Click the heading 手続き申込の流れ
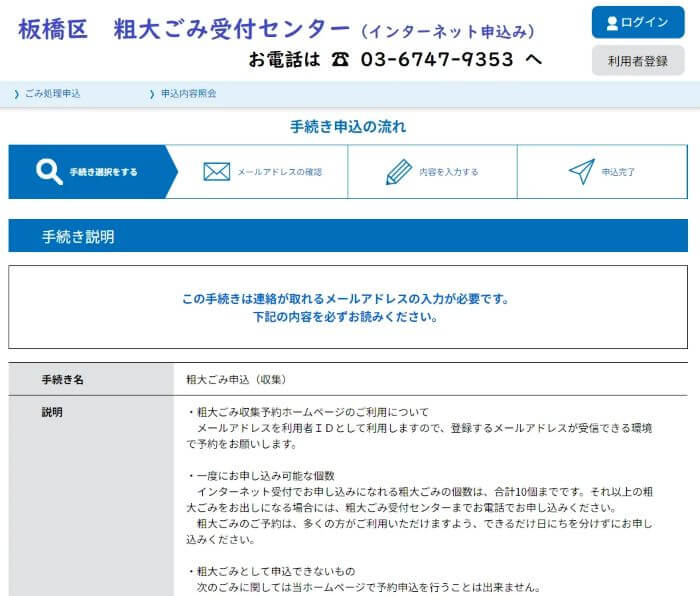 [348, 127]
